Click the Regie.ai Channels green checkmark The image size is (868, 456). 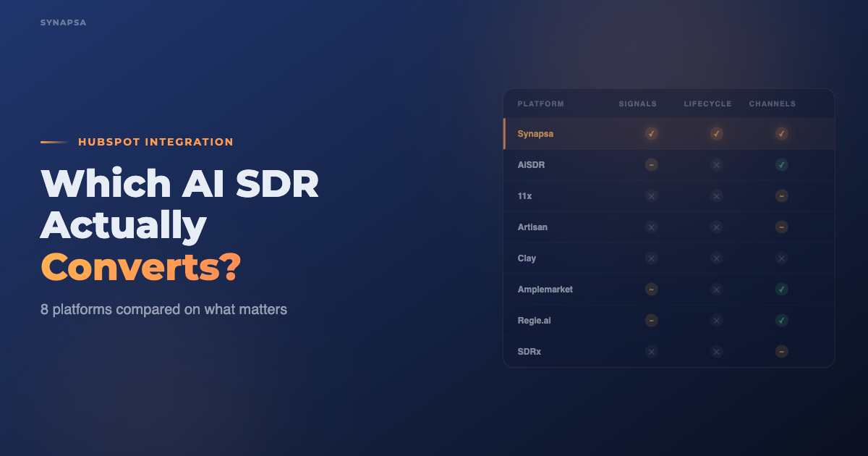[x=781, y=321]
